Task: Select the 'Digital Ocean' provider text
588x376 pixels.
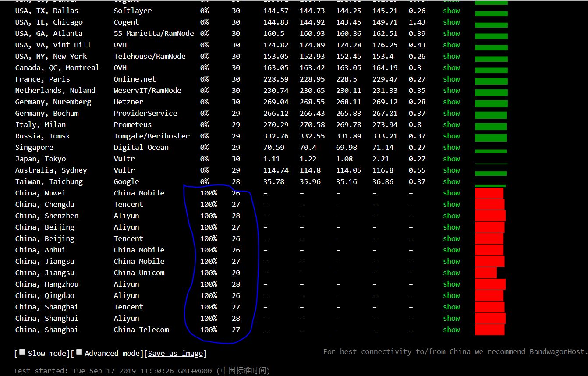Action: coord(141,147)
